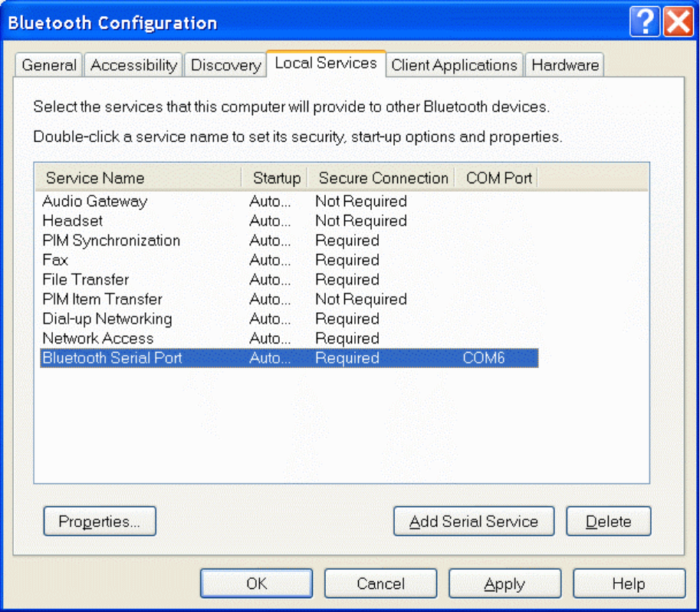700x612 pixels.
Task: Sort by the Secure Connection column header
Action: (381, 178)
